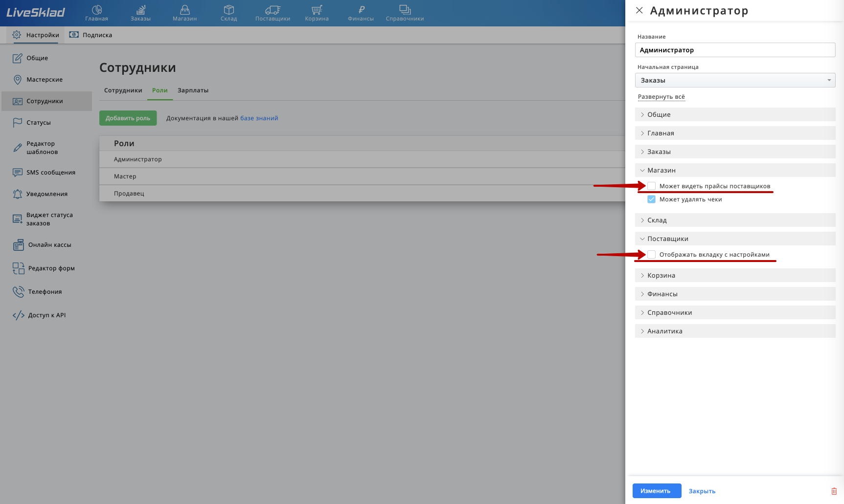Click the Редактор форм icon
This screenshot has height=504, width=844.
19,268
